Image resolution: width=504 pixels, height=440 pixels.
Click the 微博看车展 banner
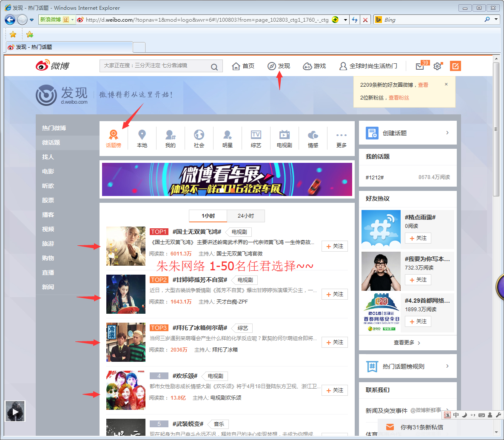[x=227, y=179]
